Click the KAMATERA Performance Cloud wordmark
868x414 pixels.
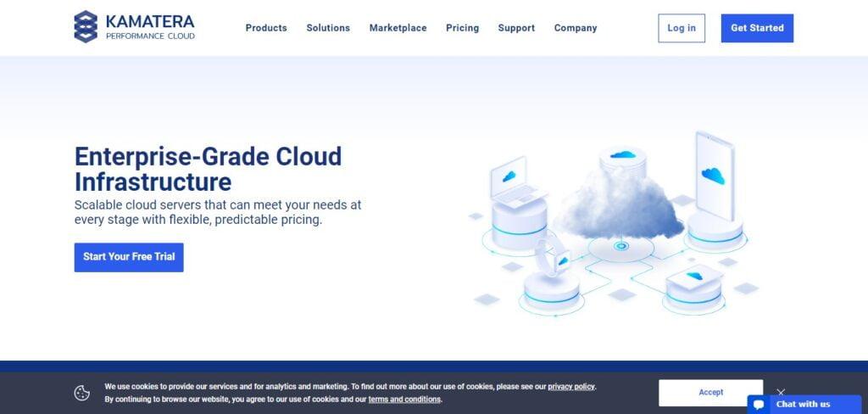click(150, 26)
